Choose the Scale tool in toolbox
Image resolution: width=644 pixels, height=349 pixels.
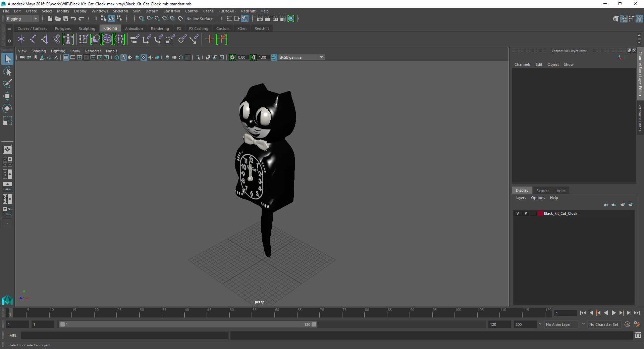pyautogui.click(x=7, y=120)
